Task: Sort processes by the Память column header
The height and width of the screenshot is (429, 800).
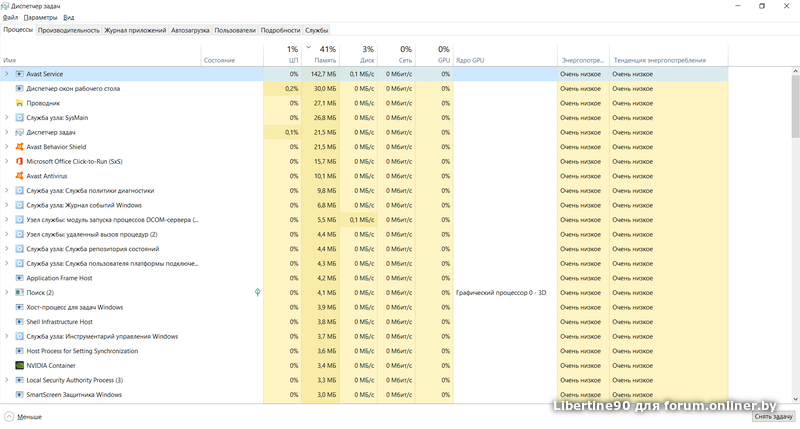Action: 326,55
